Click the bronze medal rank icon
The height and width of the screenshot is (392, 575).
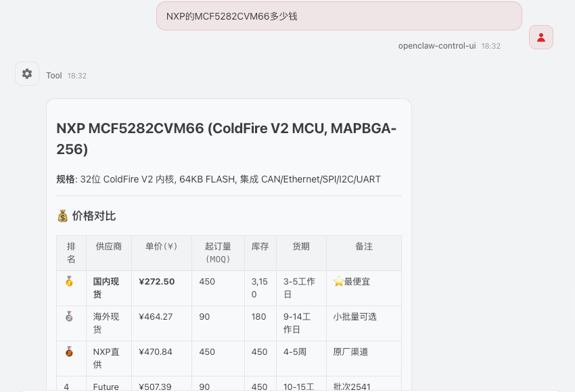[x=69, y=351]
